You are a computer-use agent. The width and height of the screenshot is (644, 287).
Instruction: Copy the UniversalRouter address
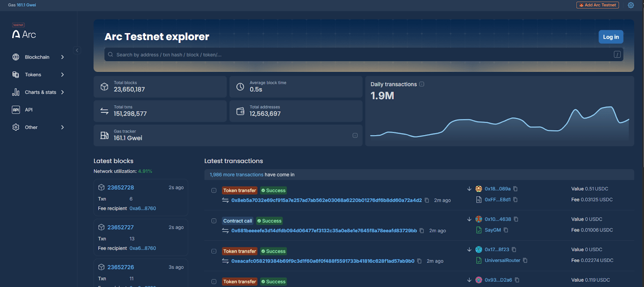(525, 261)
